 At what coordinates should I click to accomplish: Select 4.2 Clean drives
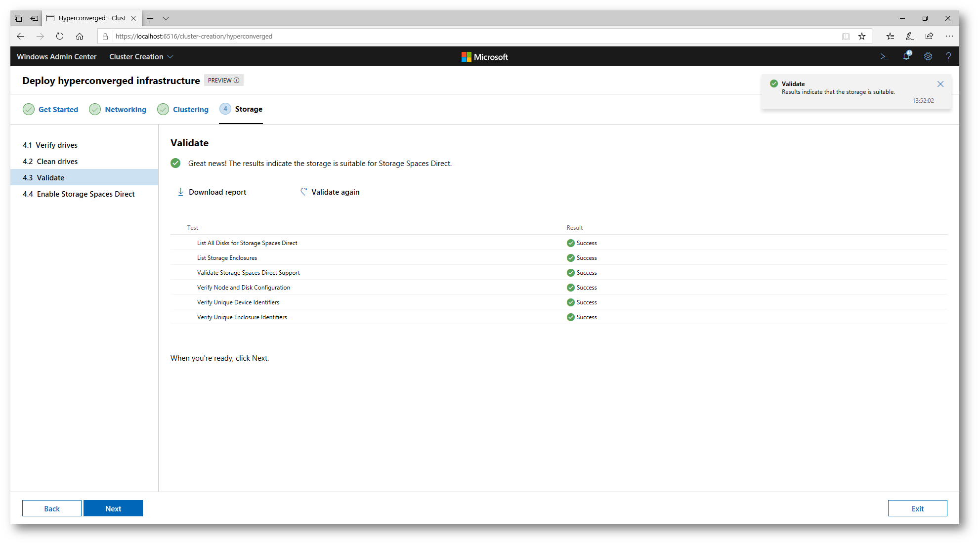pos(84,162)
